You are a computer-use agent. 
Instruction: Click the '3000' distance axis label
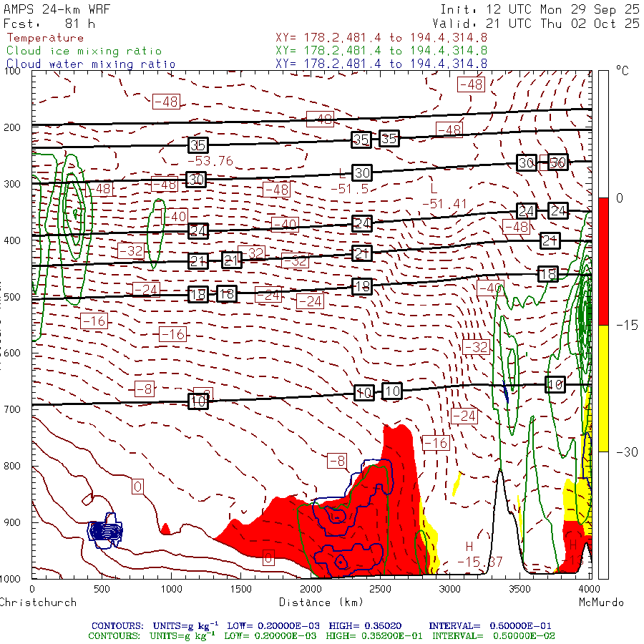coord(450,589)
